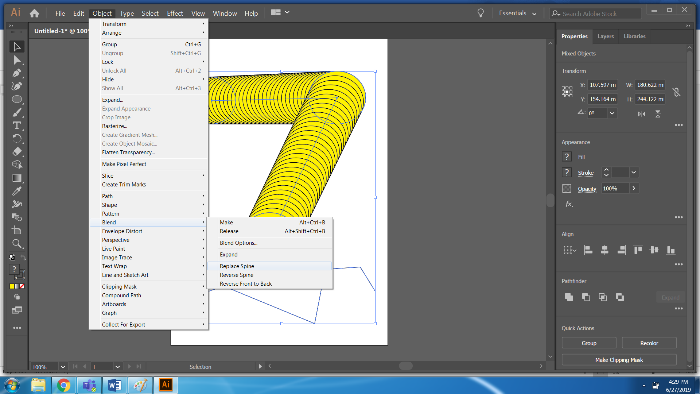Click Flip Vertical icon in Transform
The width and height of the screenshot is (700, 394).
pos(658,114)
